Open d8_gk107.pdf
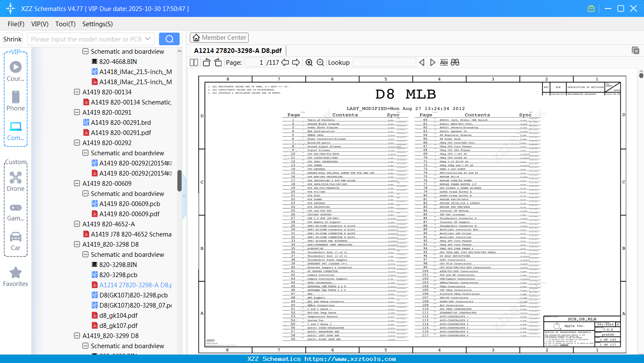Image resolution: width=644 pixels, height=363 pixels. click(x=114, y=326)
